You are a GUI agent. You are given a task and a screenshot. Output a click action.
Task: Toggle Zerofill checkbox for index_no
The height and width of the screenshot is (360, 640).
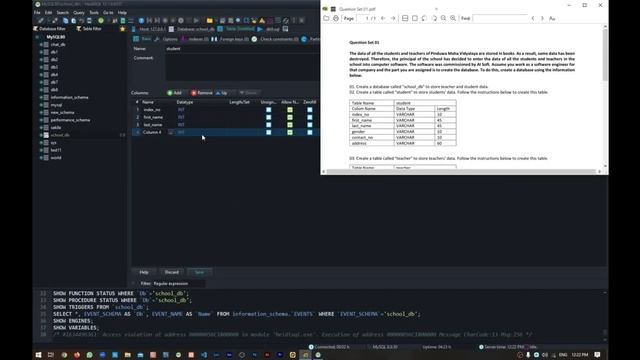[310, 110]
